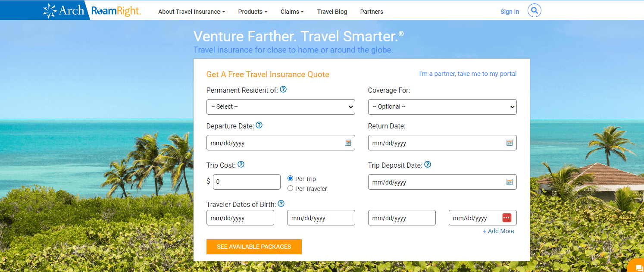The height and width of the screenshot is (272, 644).
Task: Open the Return Date calendar picker icon
Action: tap(510, 143)
